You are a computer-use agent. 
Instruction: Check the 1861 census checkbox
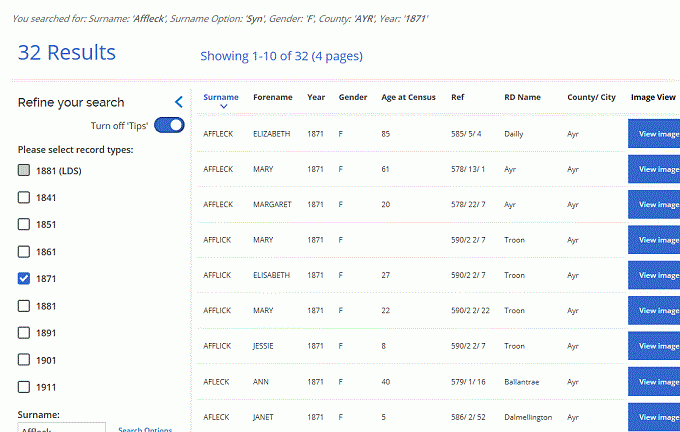click(24, 252)
